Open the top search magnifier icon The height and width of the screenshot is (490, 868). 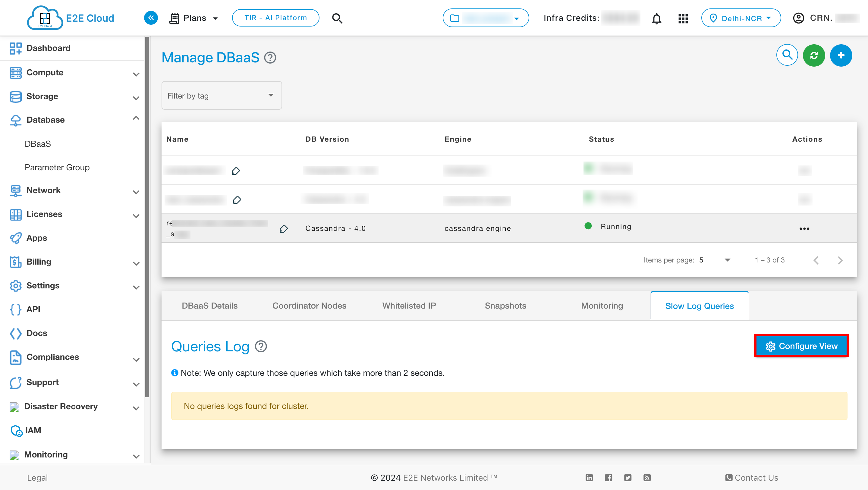(337, 18)
